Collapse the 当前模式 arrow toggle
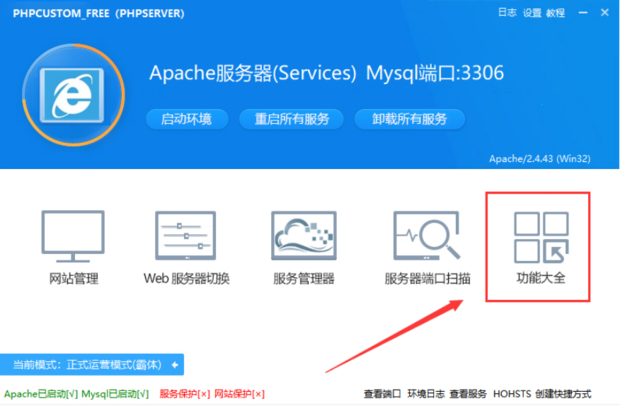The image size is (620, 406). click(175, 365)
